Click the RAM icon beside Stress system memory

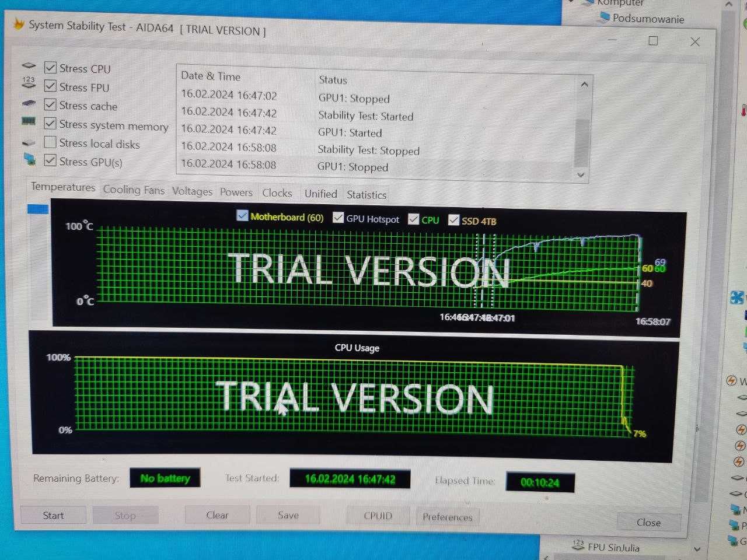29,121
